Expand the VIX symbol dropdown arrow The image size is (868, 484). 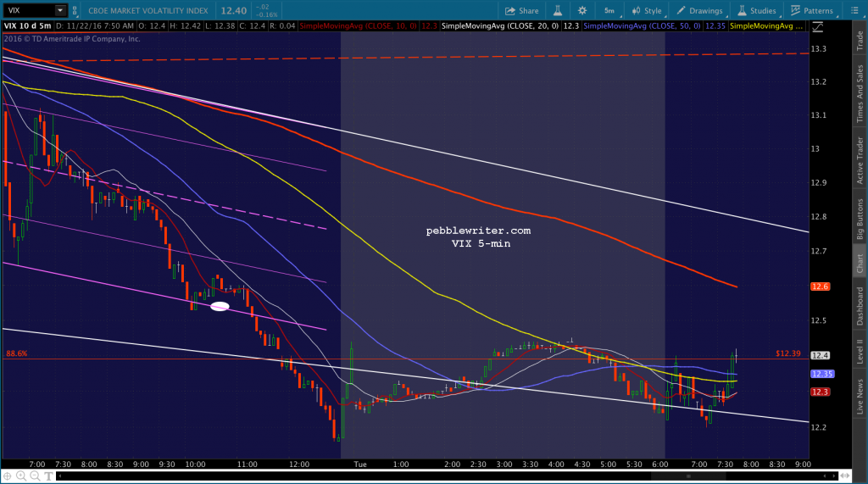(x=60, y=10)
